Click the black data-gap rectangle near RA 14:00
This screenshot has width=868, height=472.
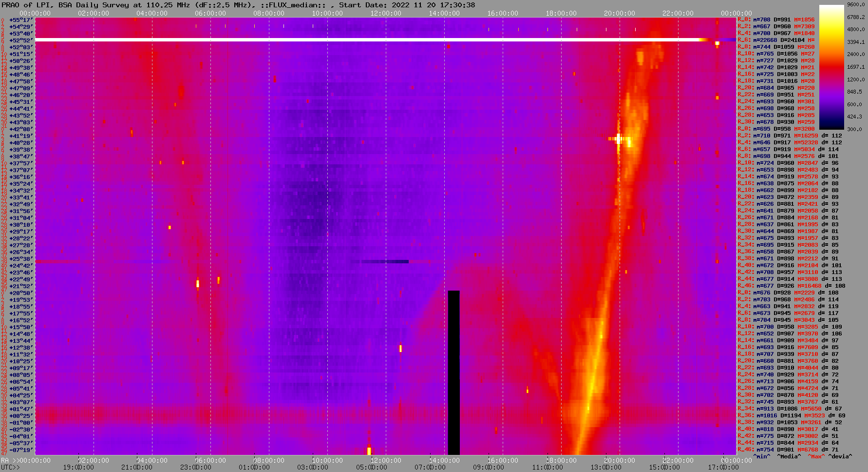tap(453, 373)
